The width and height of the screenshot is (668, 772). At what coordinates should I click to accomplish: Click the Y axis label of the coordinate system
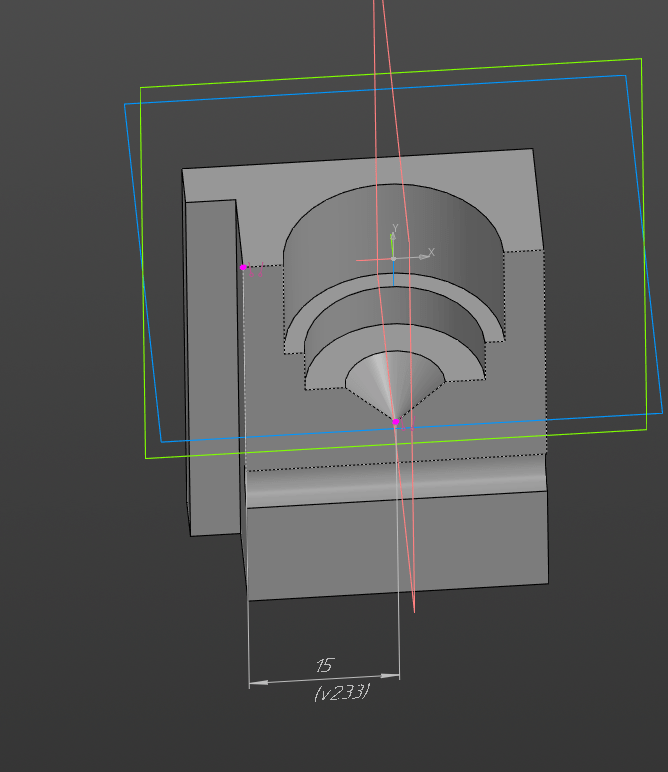[396, 229]
